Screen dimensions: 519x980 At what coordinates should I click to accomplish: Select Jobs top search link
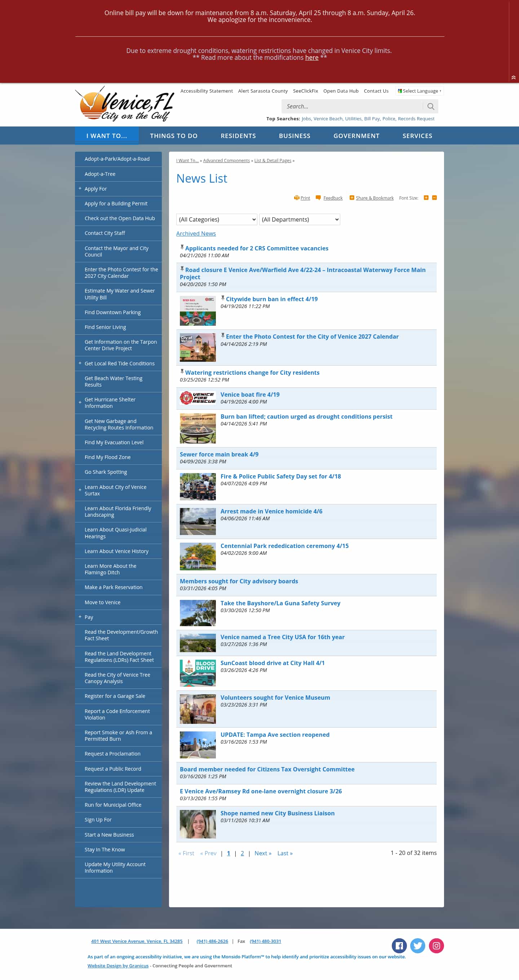tap(306, 119)
